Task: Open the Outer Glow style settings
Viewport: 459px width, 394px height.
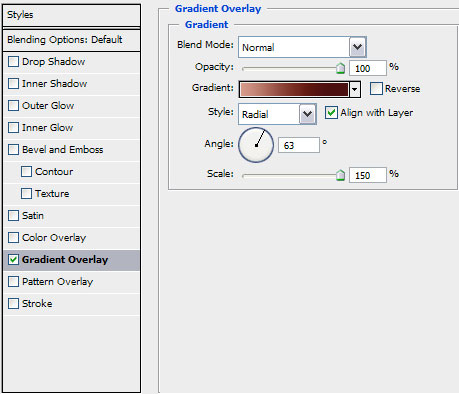Action: click(x=48, y=106)
